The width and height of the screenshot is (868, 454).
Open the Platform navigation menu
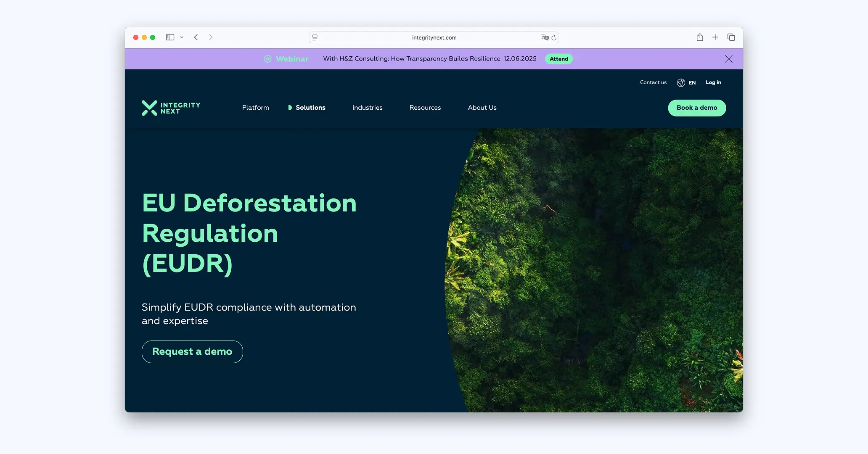(255, 108)
